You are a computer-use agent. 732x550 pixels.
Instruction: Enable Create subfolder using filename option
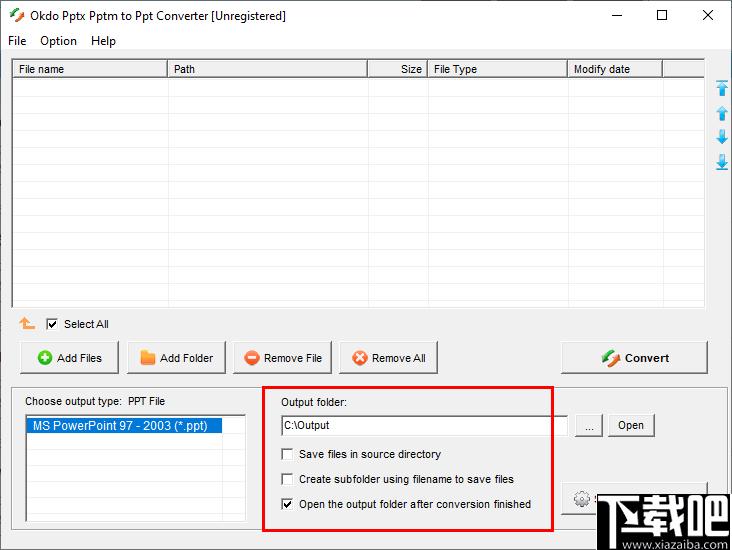(x=287, y=479)
